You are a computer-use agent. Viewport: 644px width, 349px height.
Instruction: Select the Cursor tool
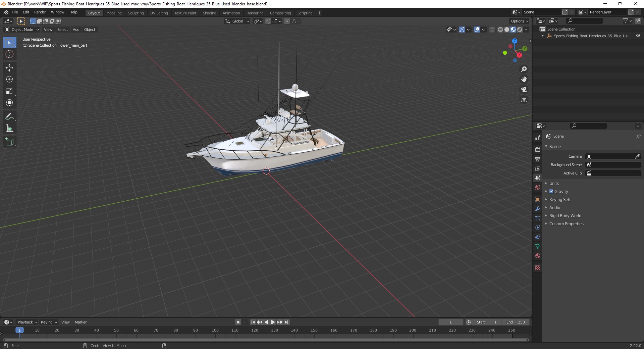click(9, 54)
